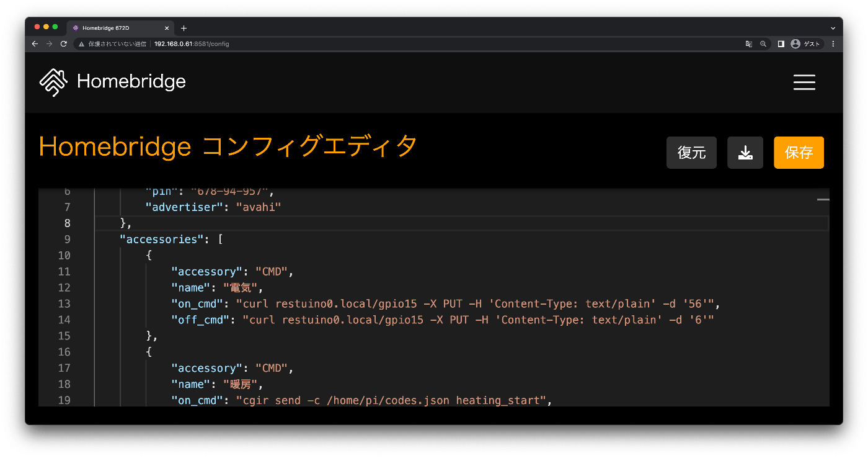868x458 pixels.
Task: Click the zoom magnifier icon in address bar
Action: coord(763,44)
